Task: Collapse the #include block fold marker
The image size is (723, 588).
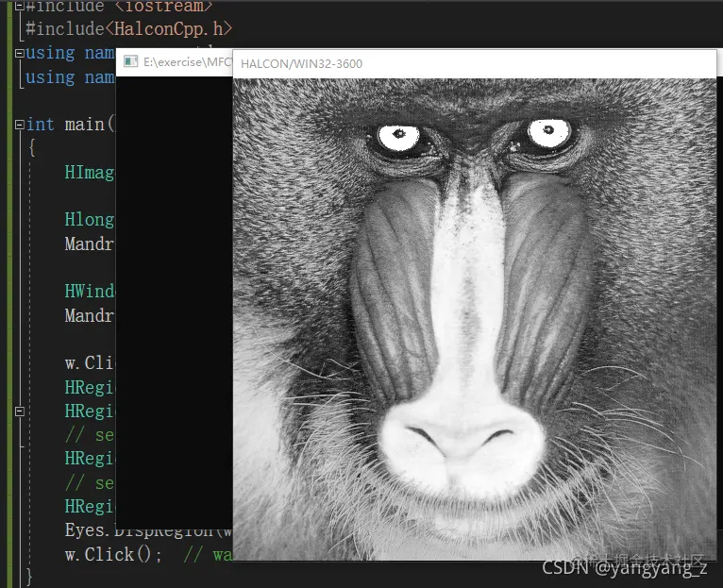Action: pyautogui.click(x=20, y=6)
